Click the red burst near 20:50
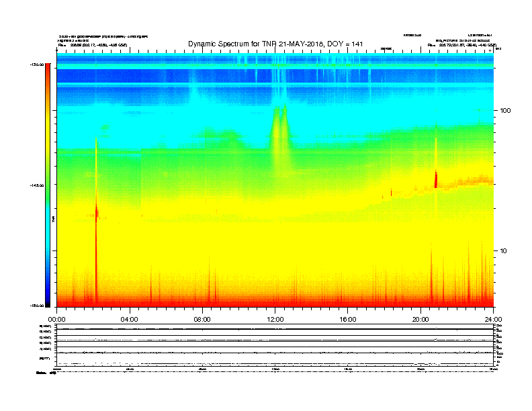The image size is (532, 411). click(x=436, y=180)
